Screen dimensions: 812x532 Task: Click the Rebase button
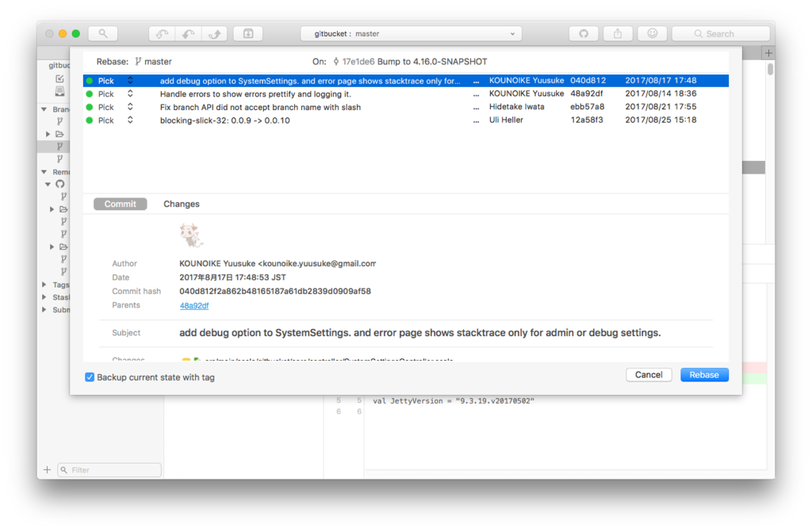tap(704, 374)
